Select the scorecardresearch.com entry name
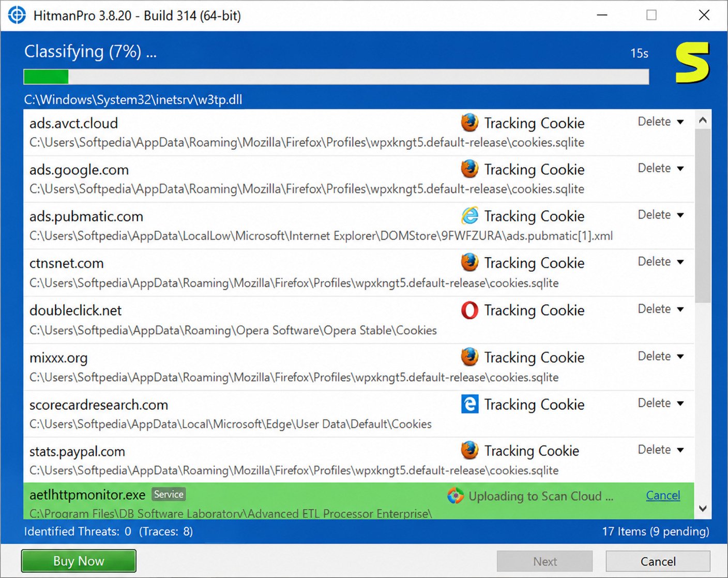Screen dimensions: 728x578 99,405
